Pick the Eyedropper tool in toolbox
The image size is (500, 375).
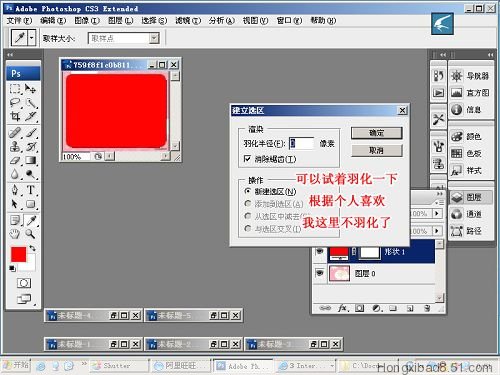click(31, 220)
